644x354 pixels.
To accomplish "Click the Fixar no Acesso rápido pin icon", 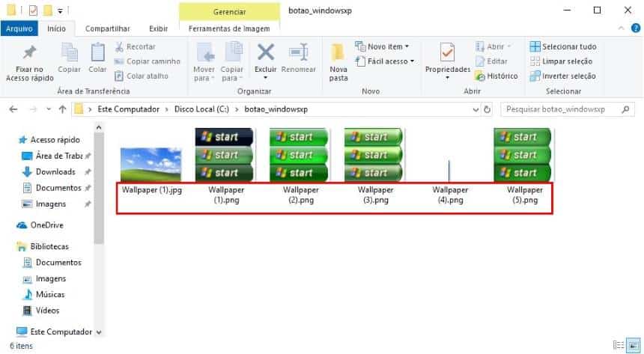I will pos(28,52).
